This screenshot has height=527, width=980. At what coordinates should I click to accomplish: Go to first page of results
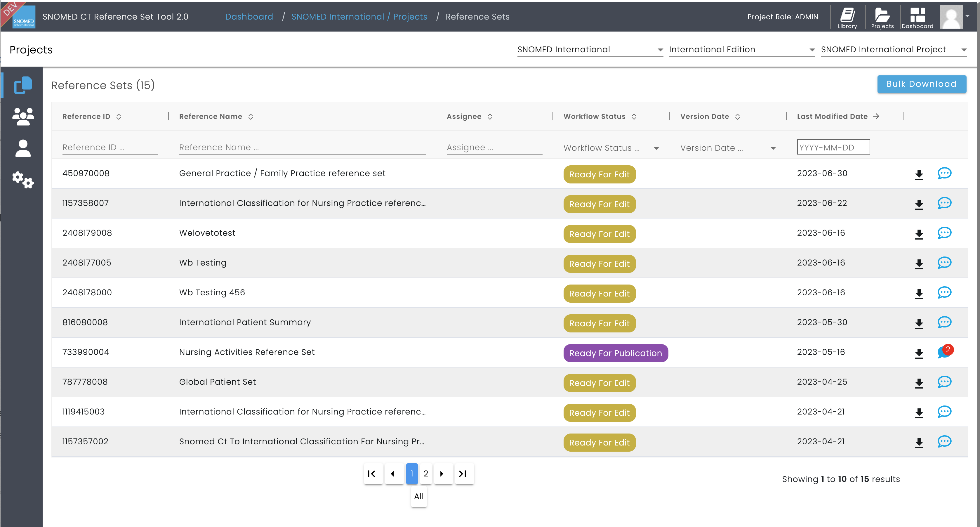pyautogui.click(x=373, y=474)
